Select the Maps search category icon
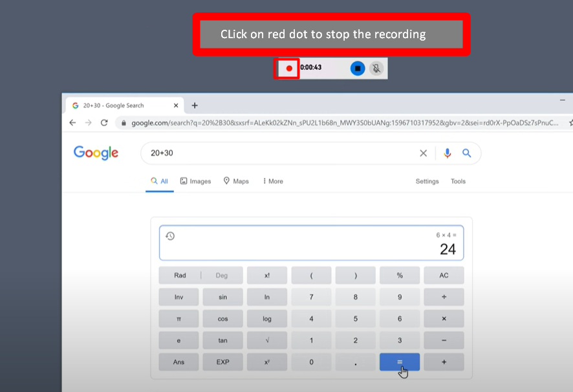The height and width of the screenshot is (392, 573). (x=228, y=181)
